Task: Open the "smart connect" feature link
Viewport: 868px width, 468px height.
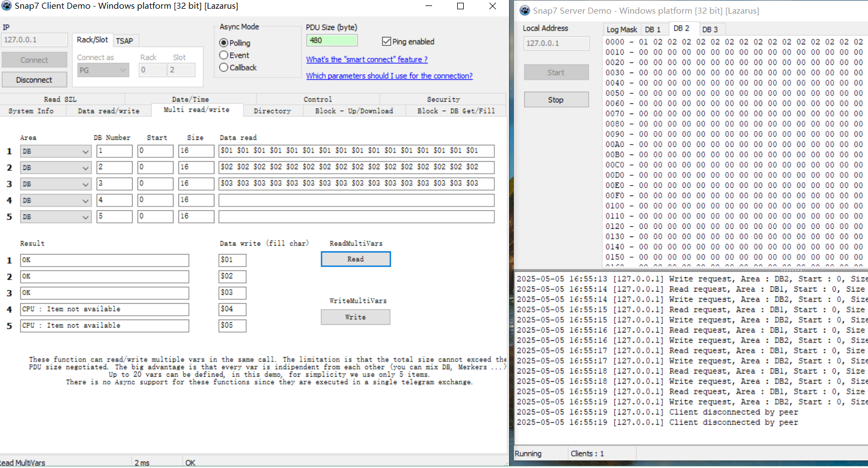Action: (367, 60)
